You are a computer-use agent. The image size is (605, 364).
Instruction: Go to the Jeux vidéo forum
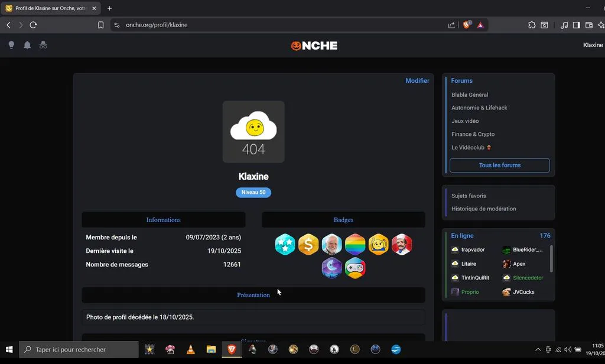[x=465, y=121]
